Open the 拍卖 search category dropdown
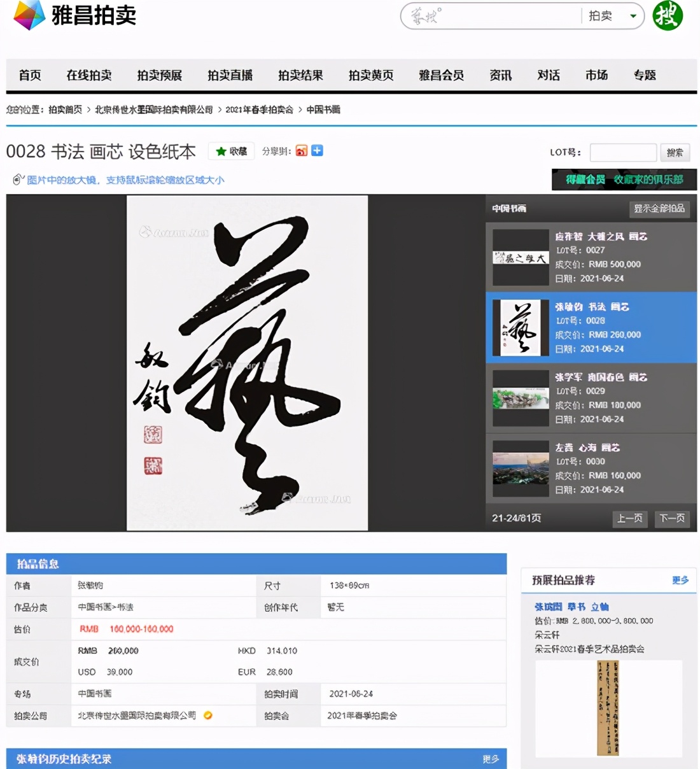 tap(613, 16)
